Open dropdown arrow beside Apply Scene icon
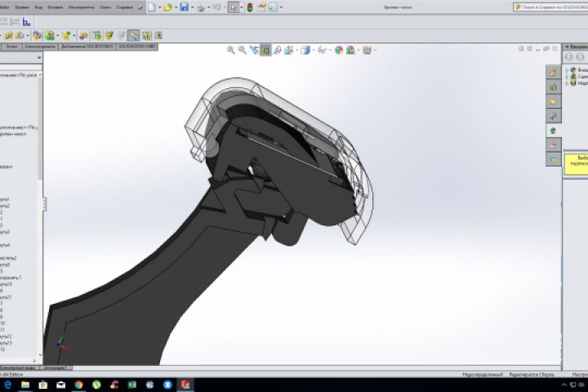 [359, 50]
